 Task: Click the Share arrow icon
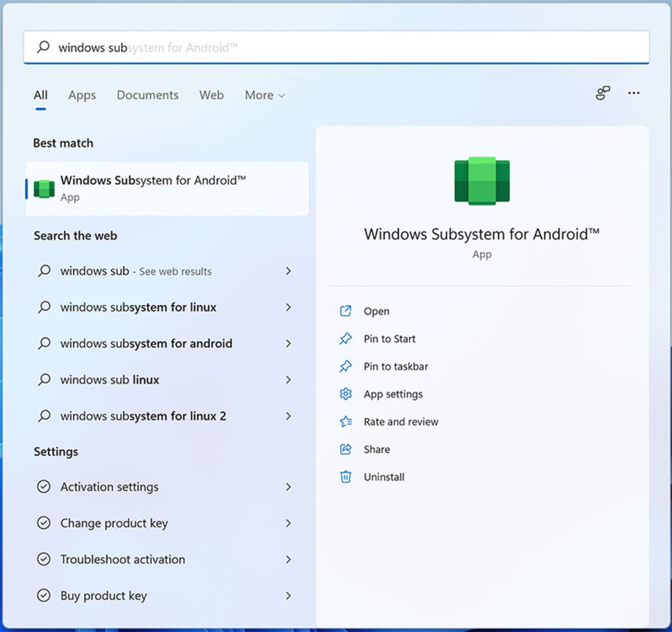pos(345,449)
